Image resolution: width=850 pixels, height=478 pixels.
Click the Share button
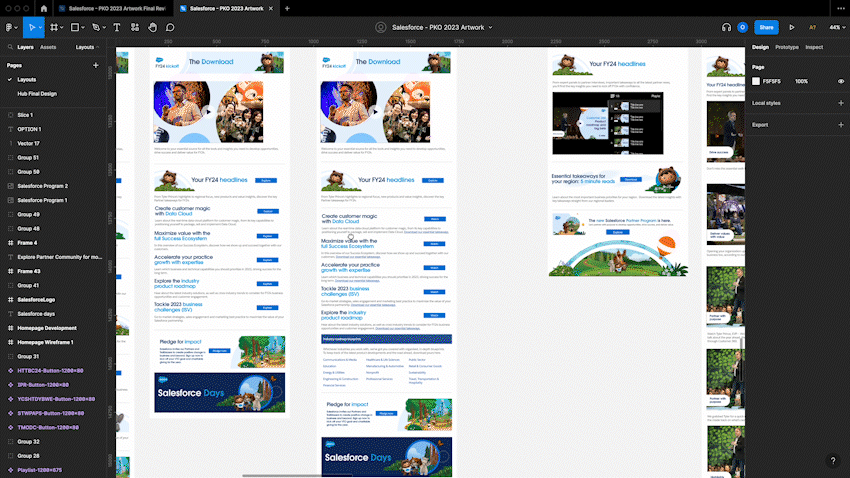pyautogui.click(x=767, y=27)
